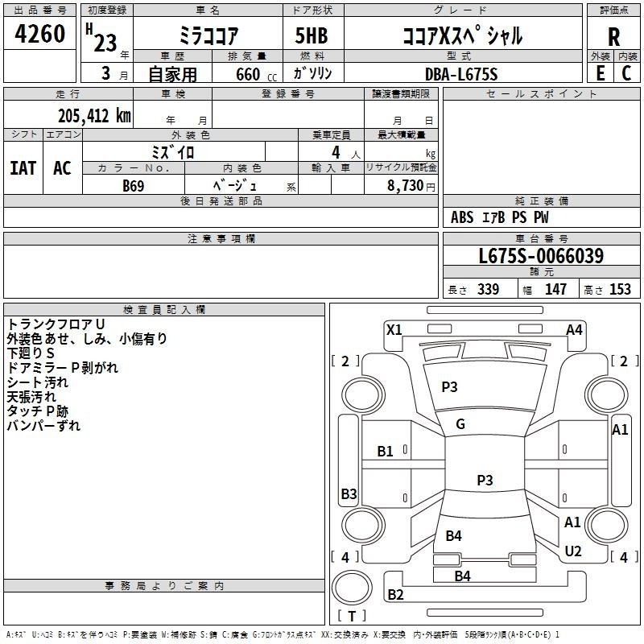Click the IAT shift type cell
The width and height of the screenshot is (644, 644).
click(23, 168)
